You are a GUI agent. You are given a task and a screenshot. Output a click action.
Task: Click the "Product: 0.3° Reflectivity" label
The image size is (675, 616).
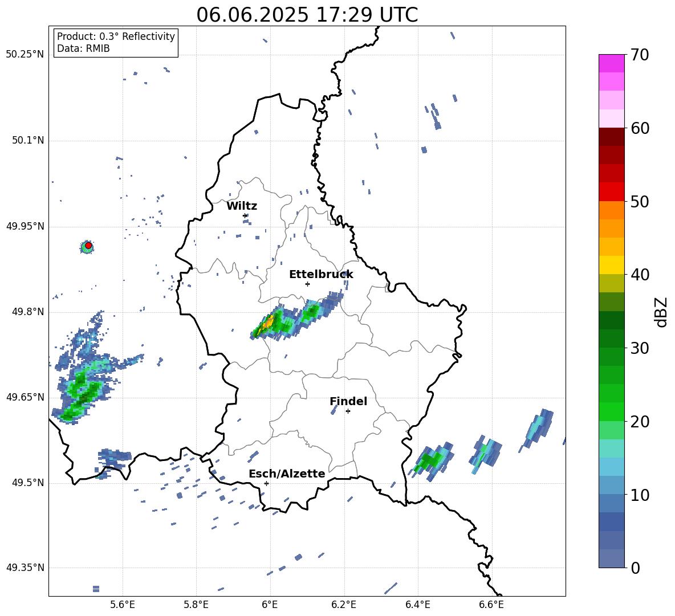click(x=116, y=36)
